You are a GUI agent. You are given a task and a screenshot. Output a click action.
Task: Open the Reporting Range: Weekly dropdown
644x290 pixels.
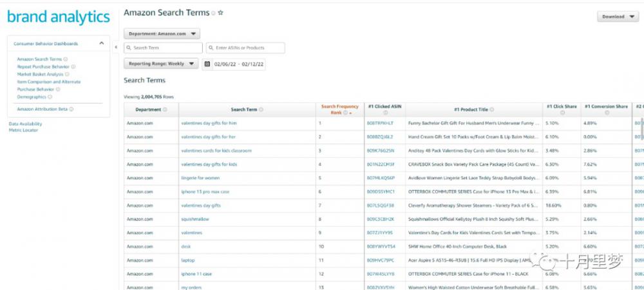(161, 64)
